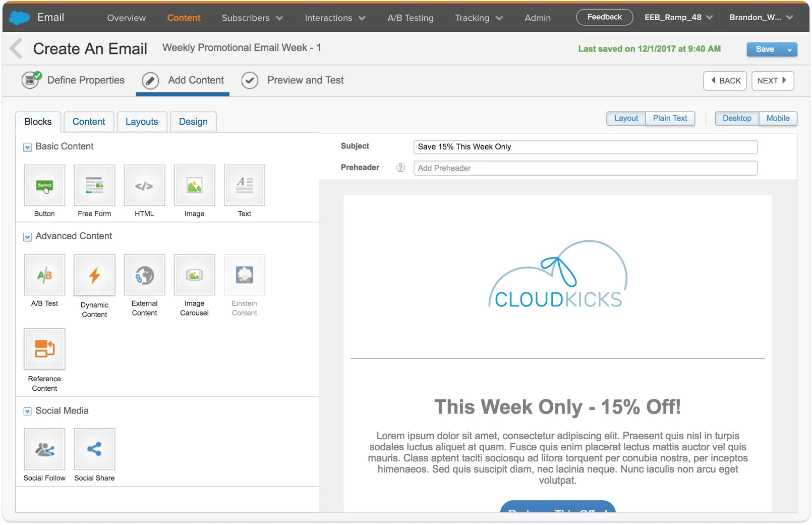This screenshot has width=812, height=525.
Task: Click the Save button
Action: point(764,49)
